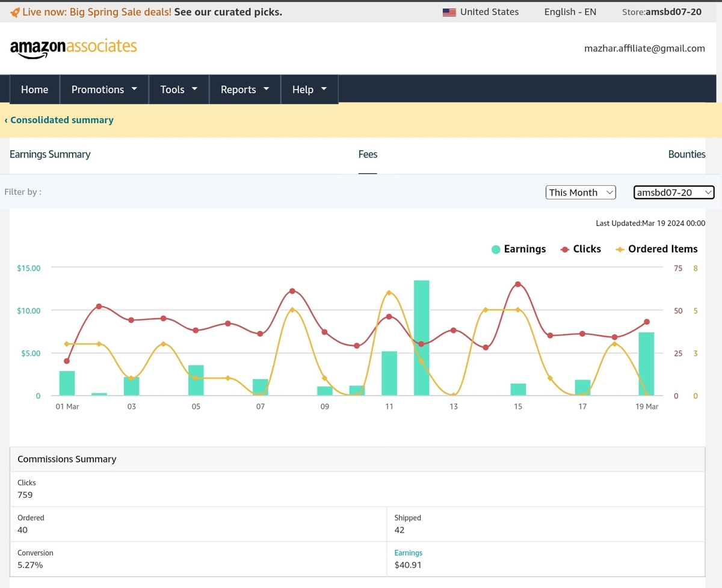
Task: Click the $5.00 earnings axis label
Action: (x=31, y=354)
